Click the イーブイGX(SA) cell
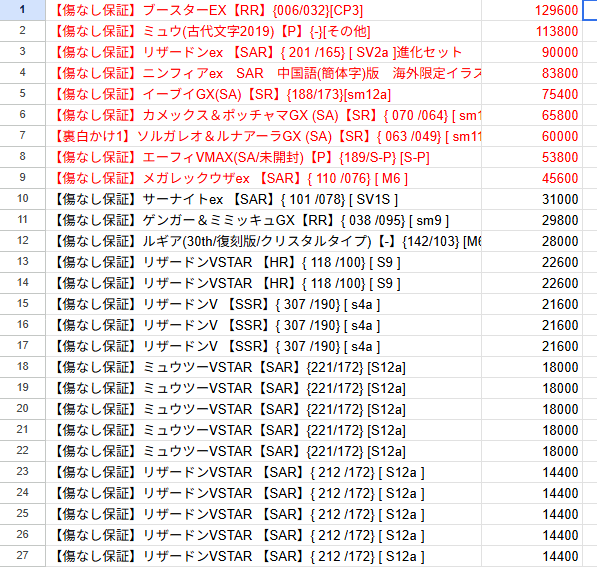Screen dimensions: 597x567 (x=263, y=94)
